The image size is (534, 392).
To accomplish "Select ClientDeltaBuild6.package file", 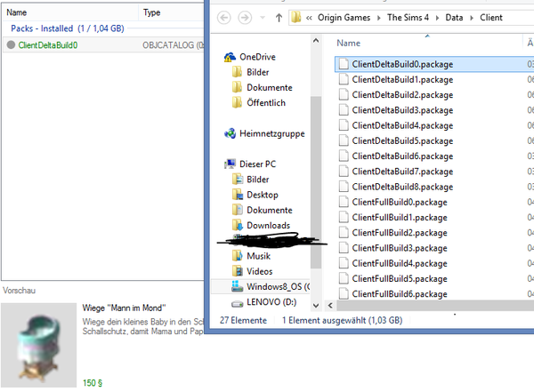I will pyautogui.click(x=402, y=156).
